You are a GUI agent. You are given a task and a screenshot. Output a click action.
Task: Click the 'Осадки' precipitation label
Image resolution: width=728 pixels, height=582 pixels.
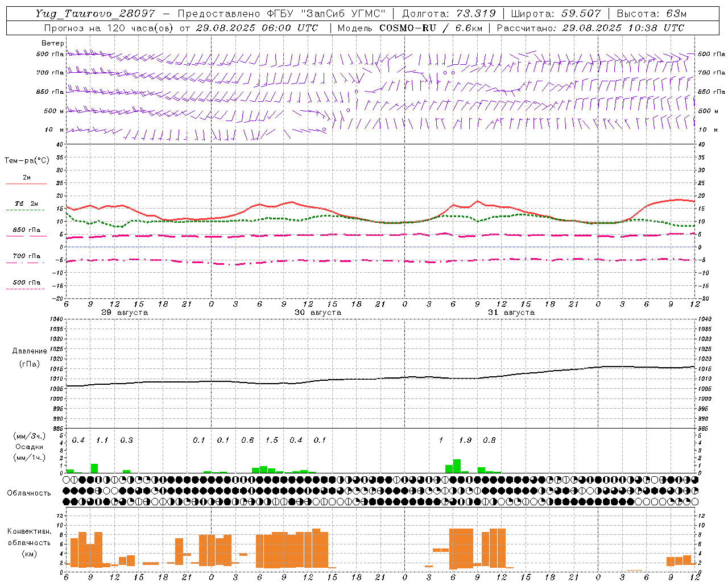[29, 447]
